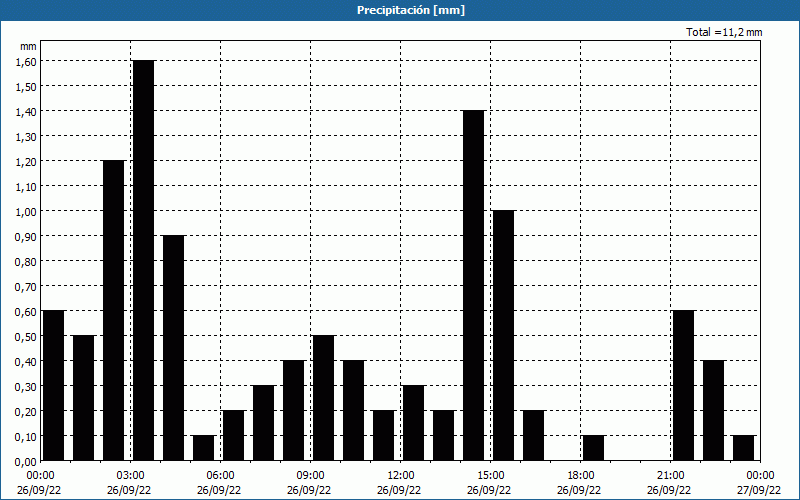The image size is (800, 500).
Task: Click the 0,50 mm bar starting at 09:00
Action: pos(323,398)
